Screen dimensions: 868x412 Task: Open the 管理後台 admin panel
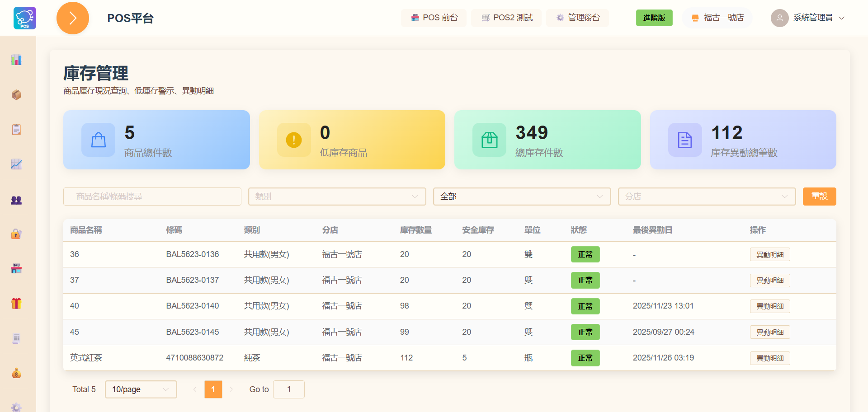(x=577, y=18)
